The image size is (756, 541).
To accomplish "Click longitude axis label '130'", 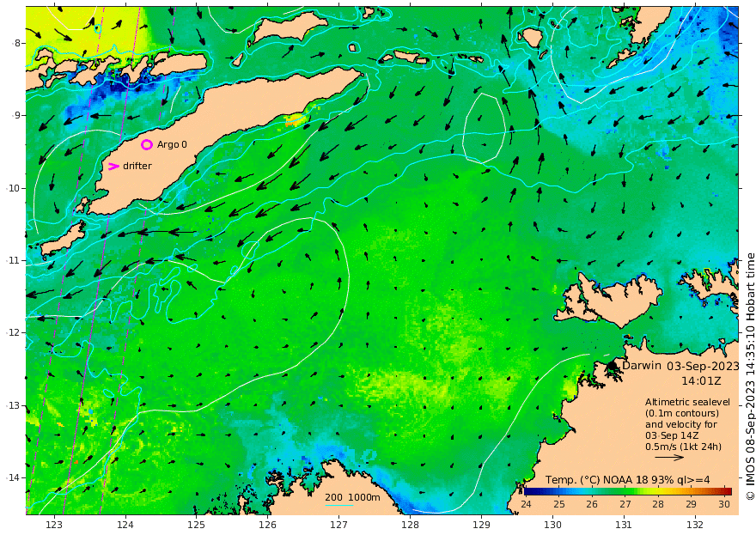I will point(552,525).
